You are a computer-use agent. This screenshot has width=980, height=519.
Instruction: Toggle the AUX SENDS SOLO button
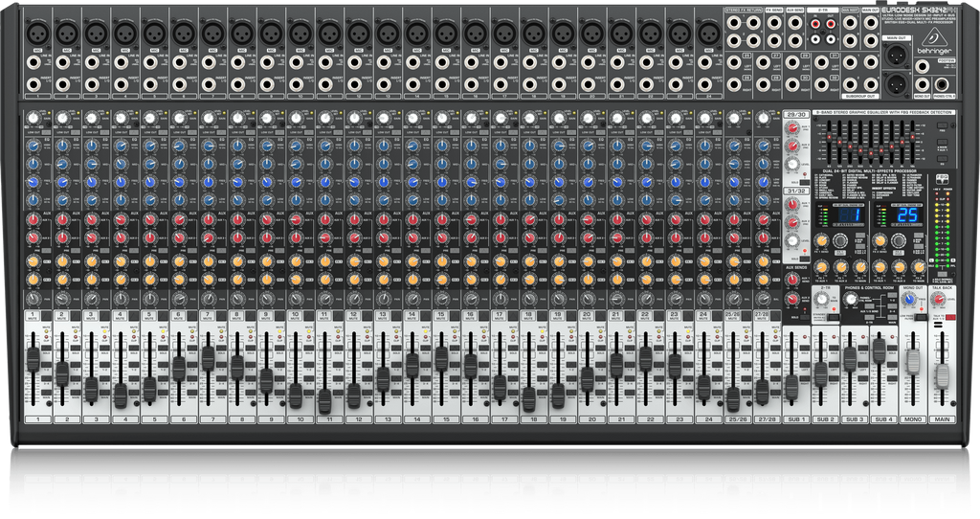click(x=803, y=318)
